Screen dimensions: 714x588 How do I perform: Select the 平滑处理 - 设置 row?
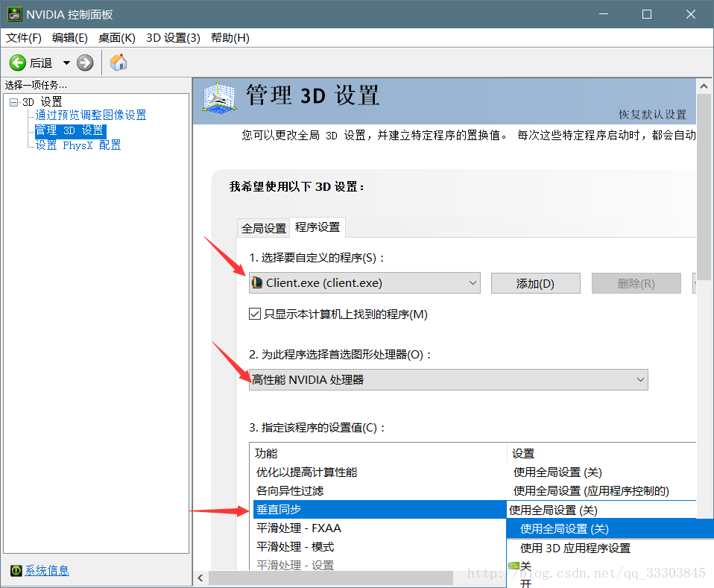pyautogui.click(x=380, y=565)
